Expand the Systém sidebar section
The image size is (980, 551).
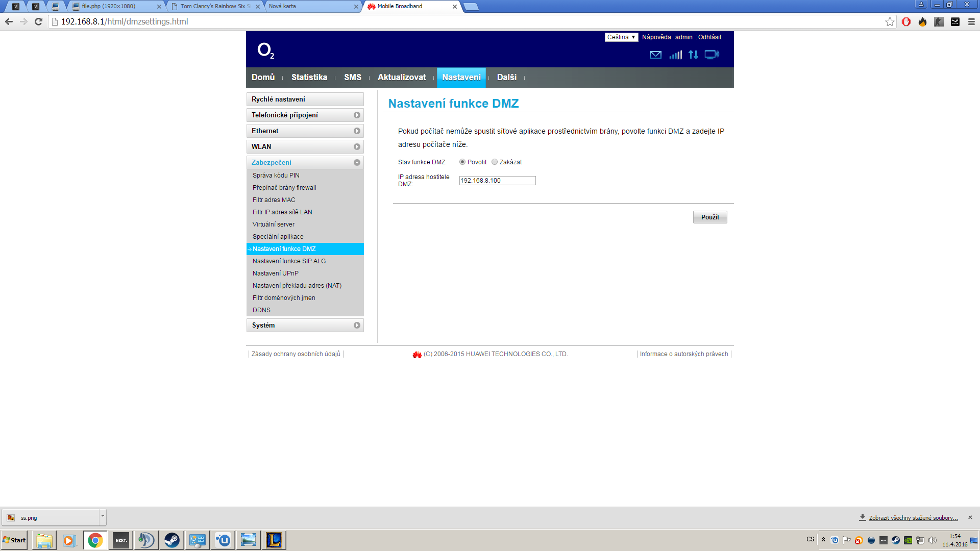point(305,325)
